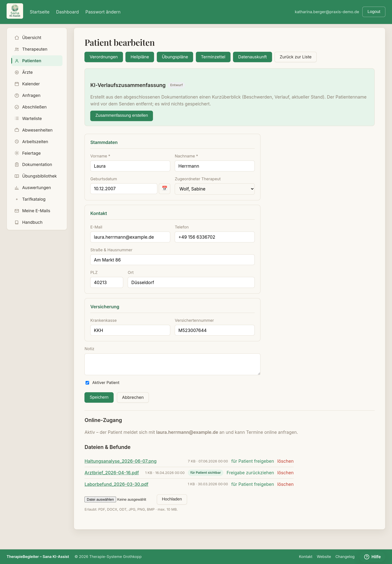392x564 pixels.
Task: Open the Verordnungen tab button
Action: point(104,57)
